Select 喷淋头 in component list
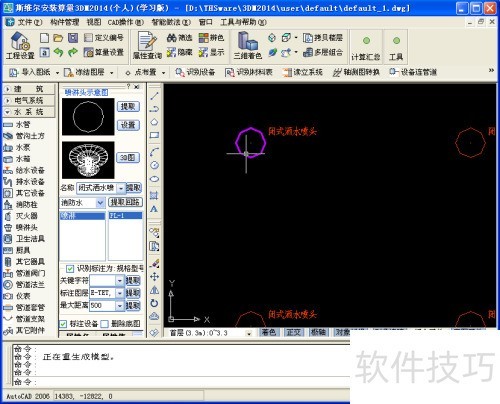Viewport: 500px width, 404px height. 21,228
